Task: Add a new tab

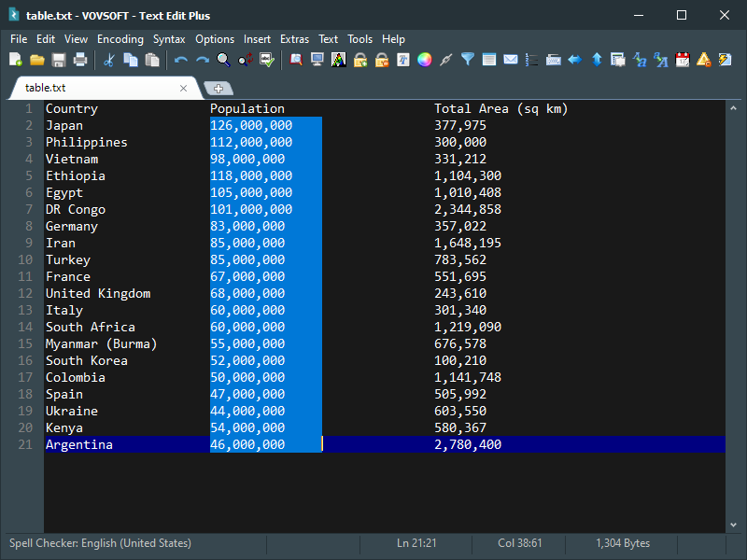Action: tap(218, 88)
